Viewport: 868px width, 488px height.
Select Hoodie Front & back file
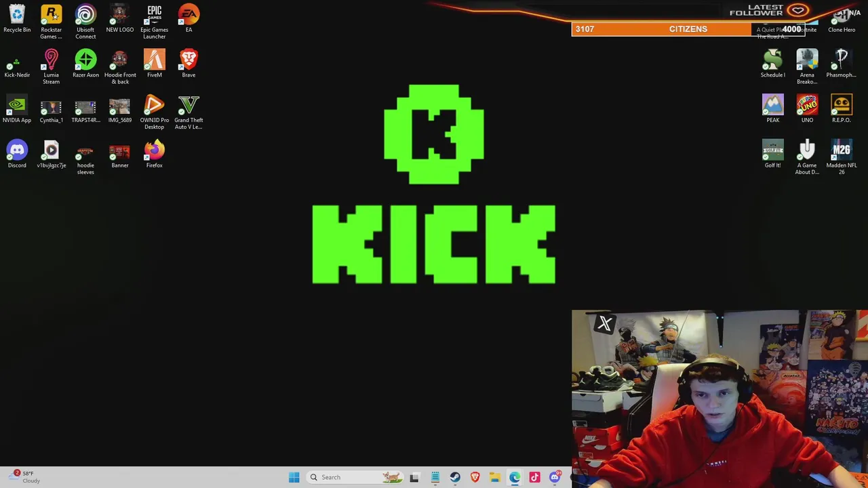click(120, 67)
